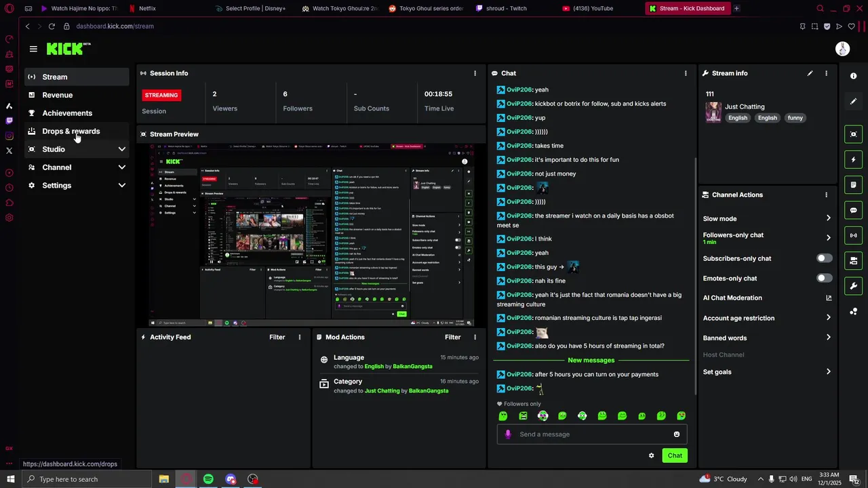Open Slow mode options

click(x=767, y=219)
